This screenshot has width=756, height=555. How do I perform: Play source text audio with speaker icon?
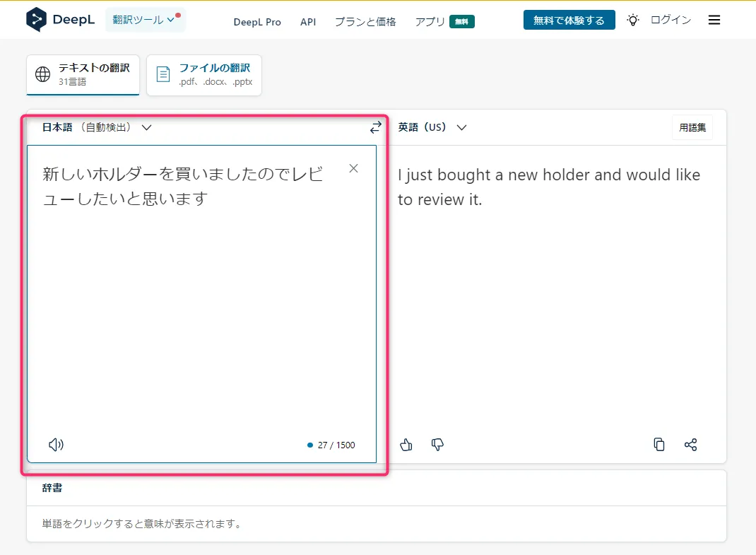[x=56, y=445]
